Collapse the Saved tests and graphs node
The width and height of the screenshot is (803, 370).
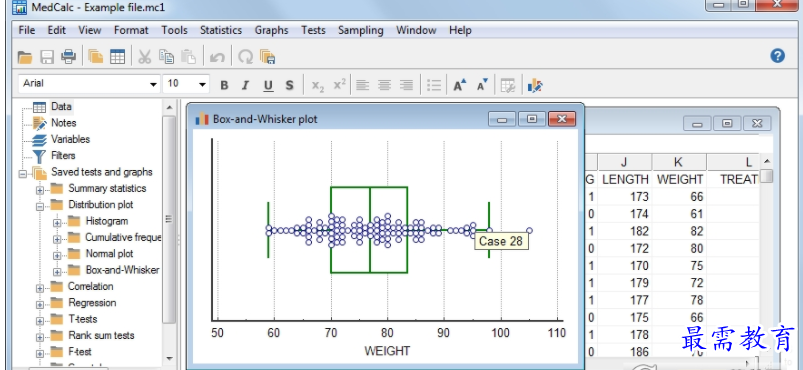[x=23, y=174]
